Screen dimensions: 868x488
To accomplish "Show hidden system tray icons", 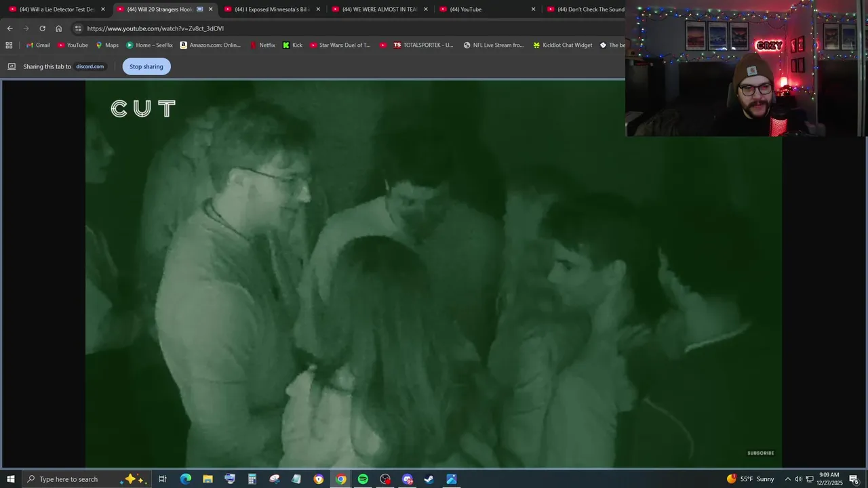I will [787, 479].
